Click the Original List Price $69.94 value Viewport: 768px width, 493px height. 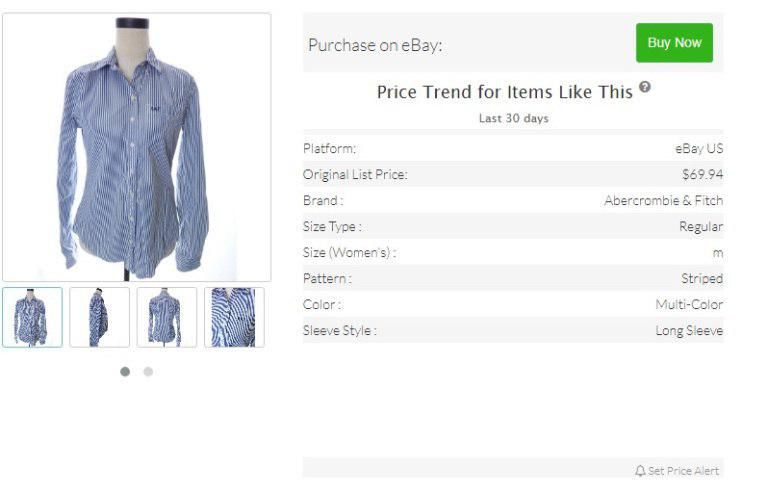pyautogui.click(x=702, y=174)
